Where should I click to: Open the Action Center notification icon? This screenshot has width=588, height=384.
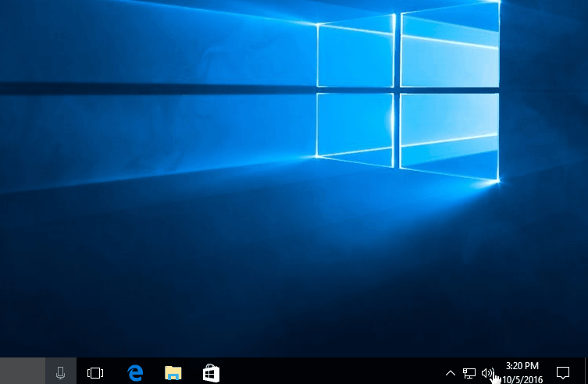pyautogui.click(x=562, y=372)
